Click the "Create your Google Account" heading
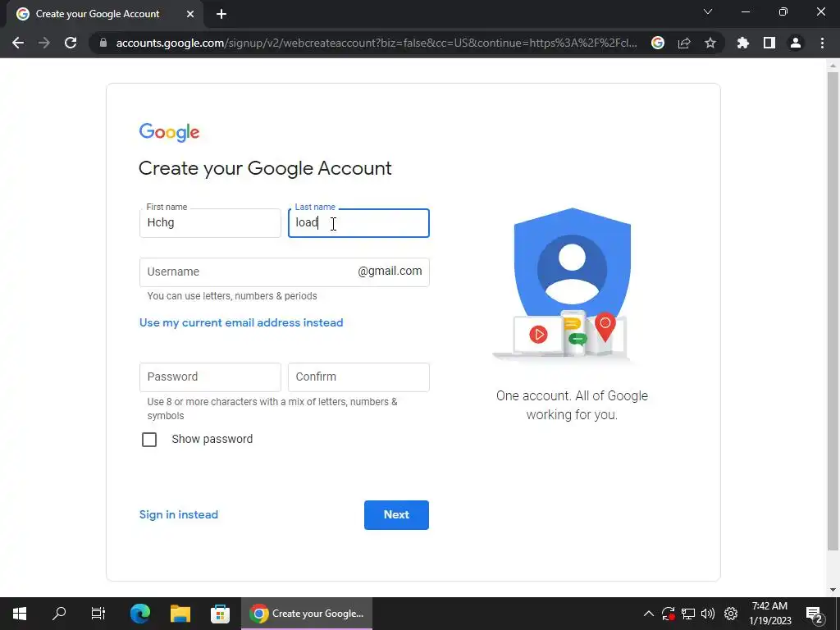This screenshot has width=840, height=630. point(265,169)
